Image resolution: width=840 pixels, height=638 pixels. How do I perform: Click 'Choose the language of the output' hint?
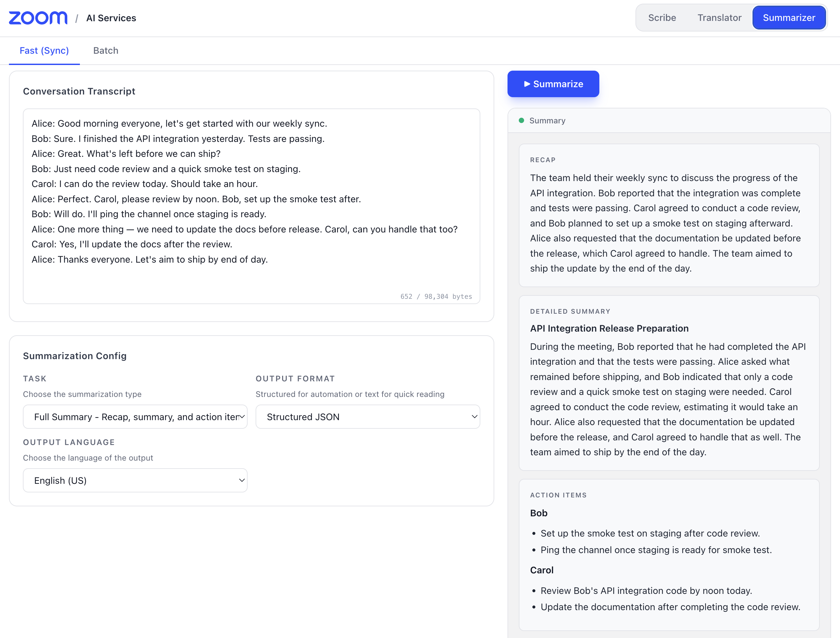(x=88, y=458)
